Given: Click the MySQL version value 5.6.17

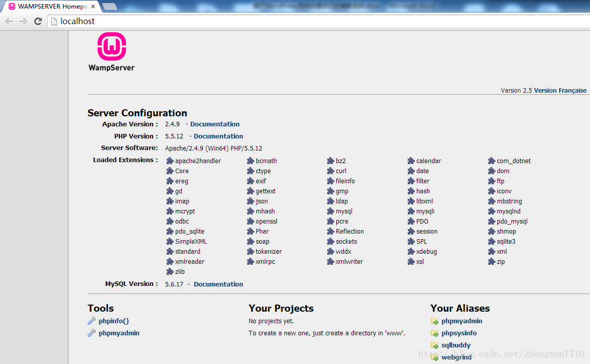Looking at the screenshot, I should [174, 284].
